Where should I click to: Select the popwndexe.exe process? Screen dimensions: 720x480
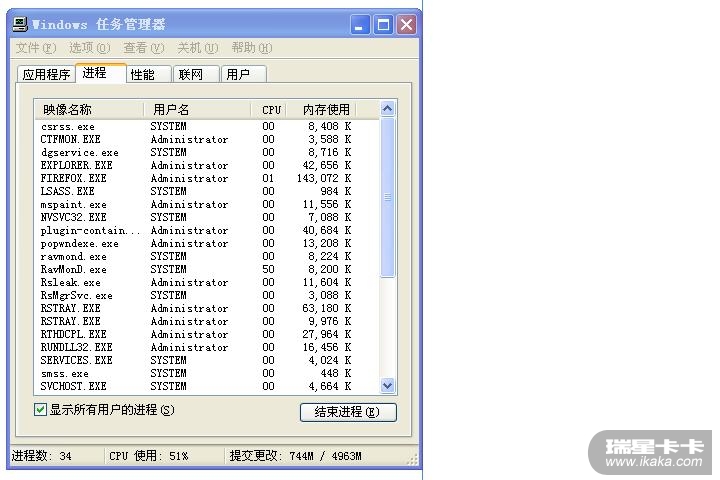pos(207,243)
